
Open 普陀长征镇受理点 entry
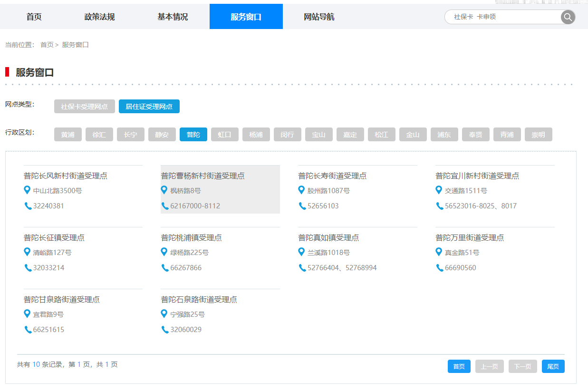(x=54, y=238)
